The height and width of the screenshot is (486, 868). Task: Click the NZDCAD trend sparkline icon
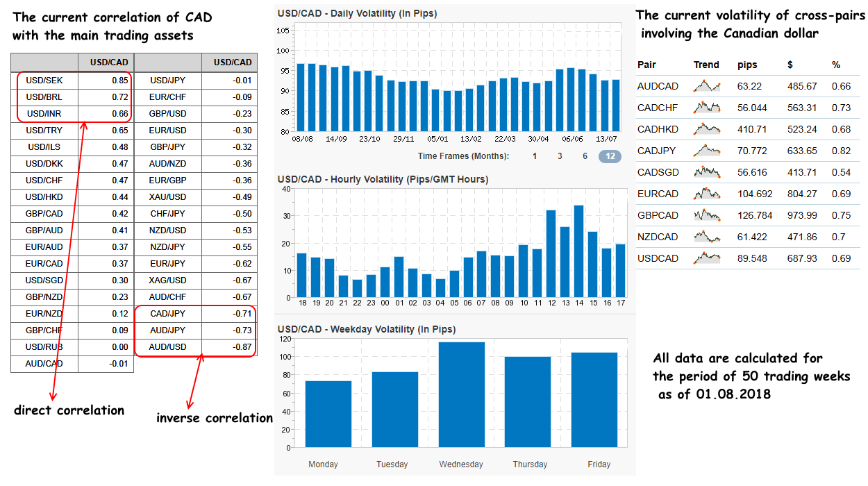coord(708,237)
